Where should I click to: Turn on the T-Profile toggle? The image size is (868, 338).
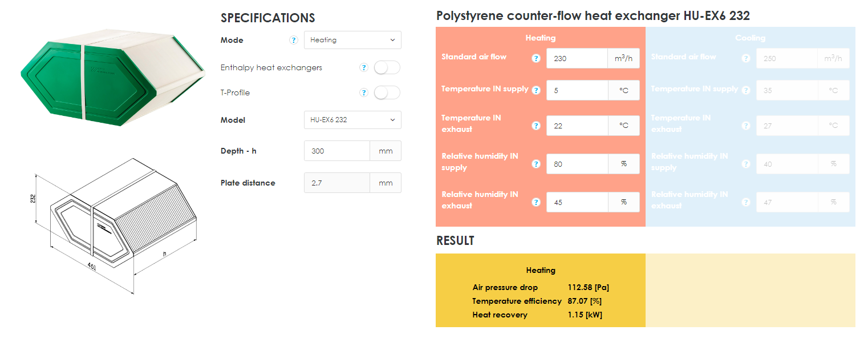(387, 92)
